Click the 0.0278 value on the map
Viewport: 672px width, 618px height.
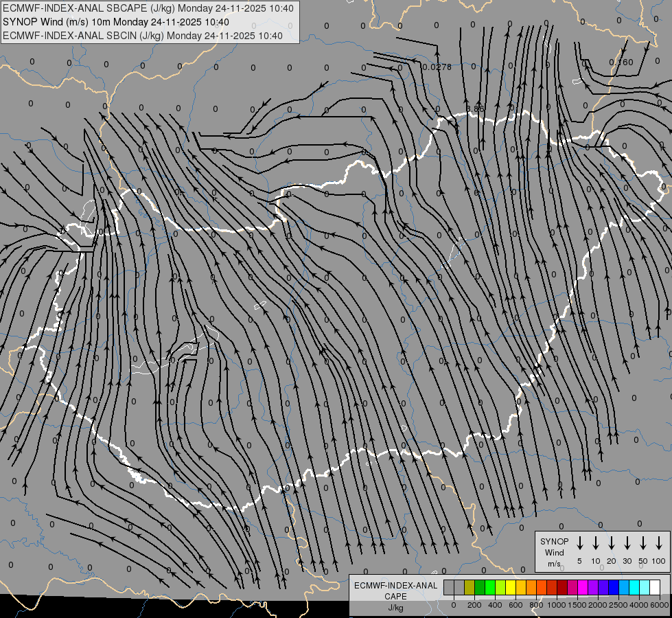point(437,67)
